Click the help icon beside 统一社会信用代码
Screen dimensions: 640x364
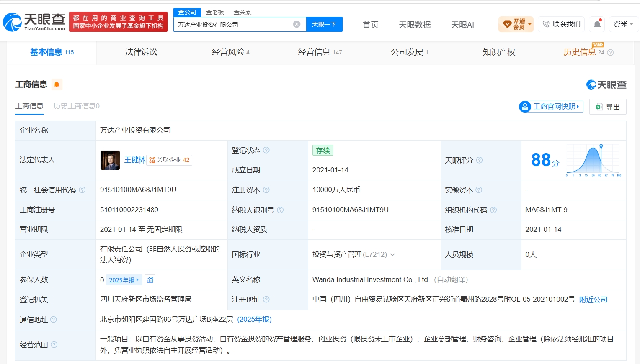click(x=82, y=190)
